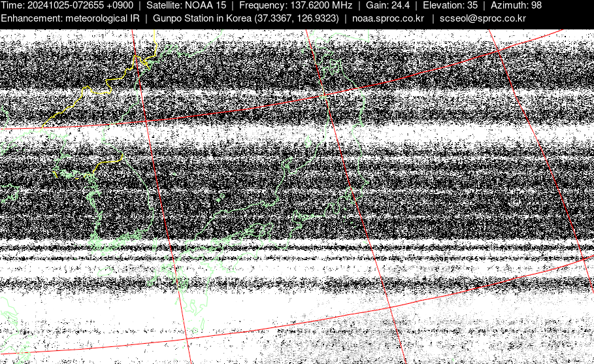Viewport: 594px width, 364px height.
Task: Click the Elevation: 35 readout
Action: [450, 5]
